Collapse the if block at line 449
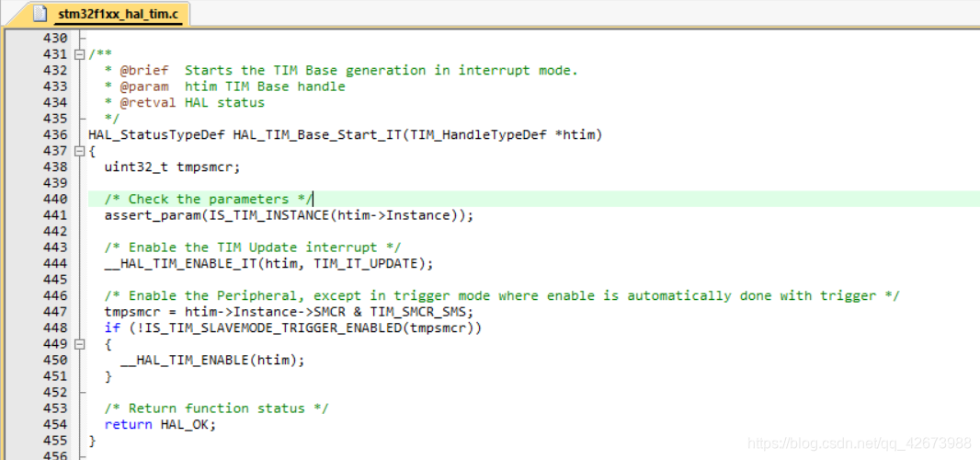This screenshot has width=980, height=460. 79,344
